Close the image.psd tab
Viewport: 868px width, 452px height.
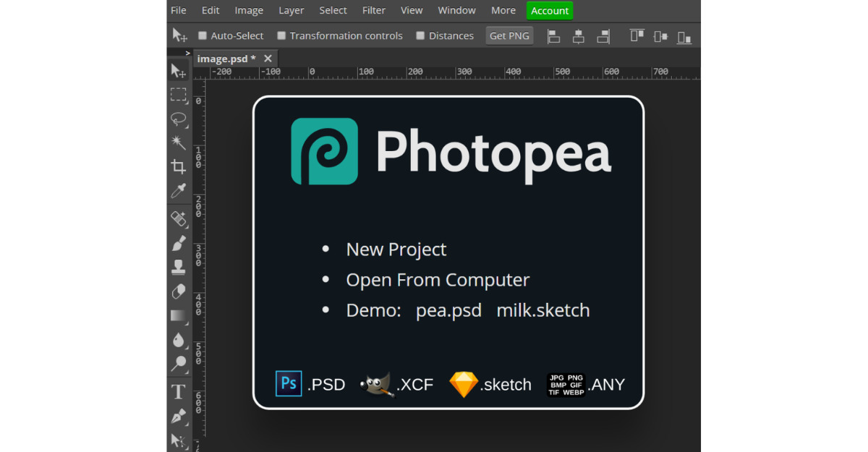pos(268,59)
